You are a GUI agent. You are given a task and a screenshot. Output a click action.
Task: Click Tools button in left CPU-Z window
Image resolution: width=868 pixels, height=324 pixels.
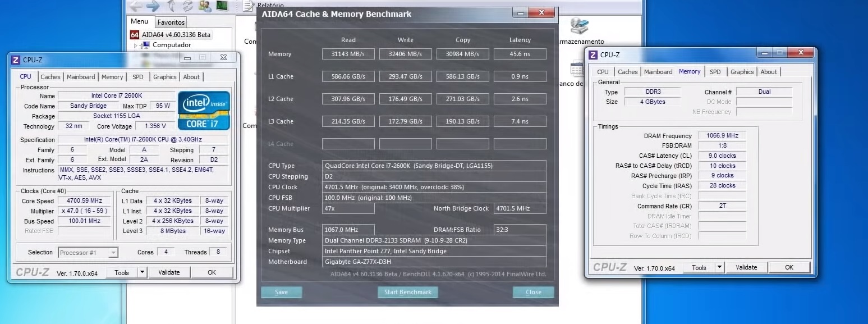[122, 272]
